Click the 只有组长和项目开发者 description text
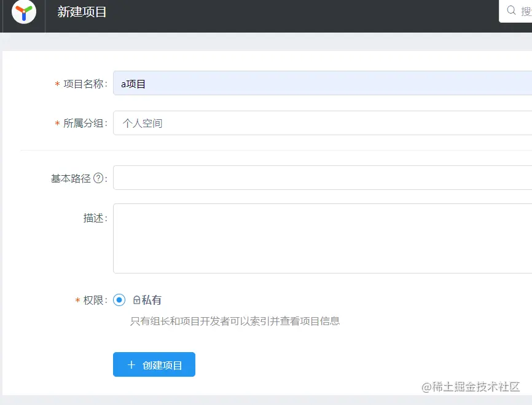532x405 pixels. click(235, 321)
